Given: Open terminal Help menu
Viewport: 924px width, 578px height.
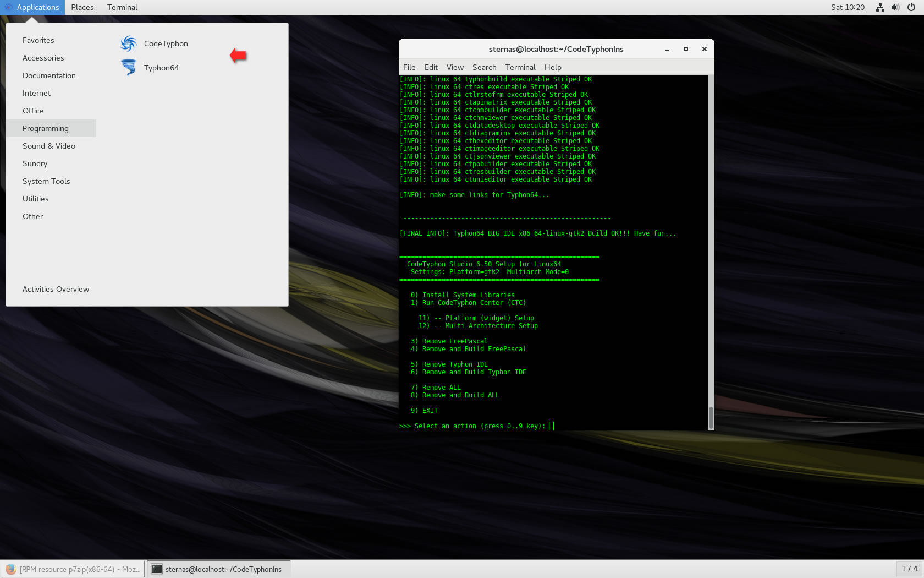Looking at the screenshot, I should [553, 67].
